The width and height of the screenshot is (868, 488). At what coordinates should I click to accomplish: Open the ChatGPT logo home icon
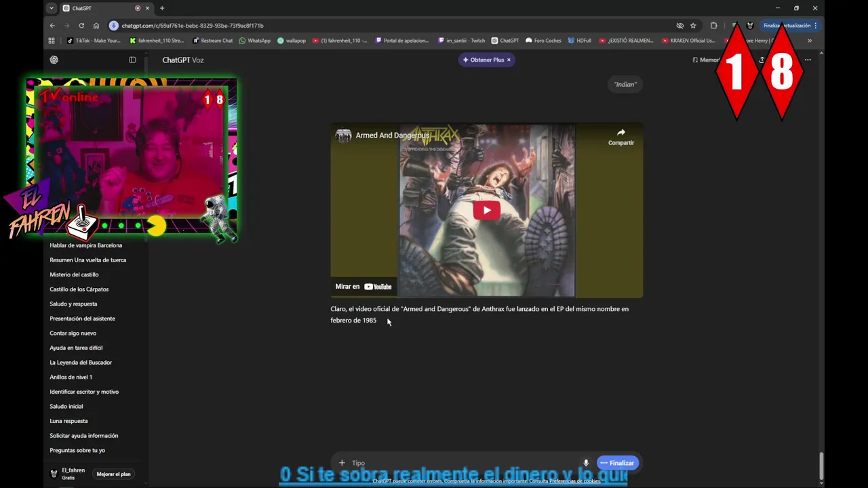coord(54,60)
